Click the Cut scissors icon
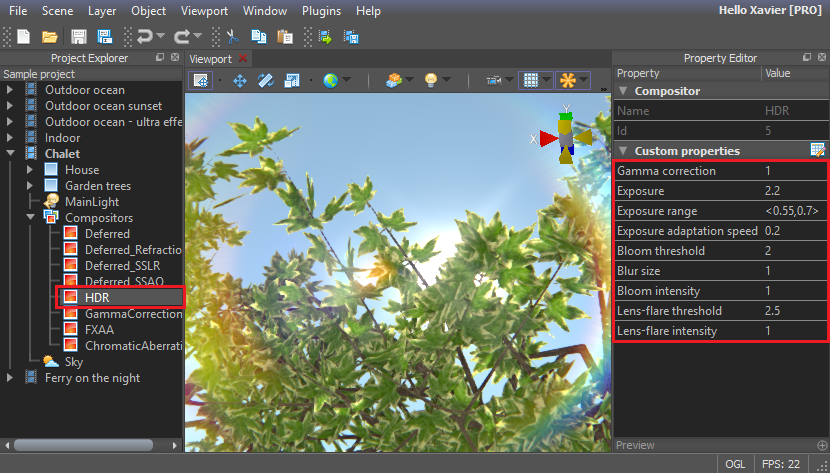 pyautogui.click(x=232, y=37)
